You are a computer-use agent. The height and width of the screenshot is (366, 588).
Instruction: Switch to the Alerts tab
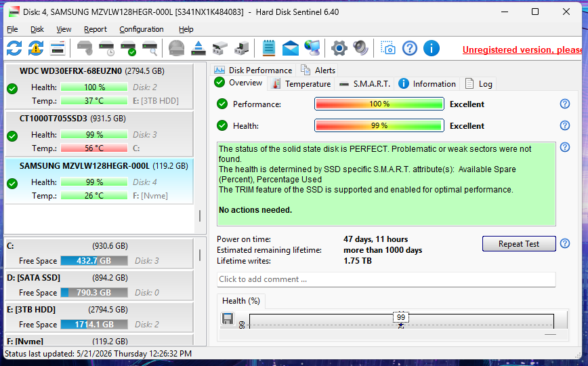click(318, 70)
